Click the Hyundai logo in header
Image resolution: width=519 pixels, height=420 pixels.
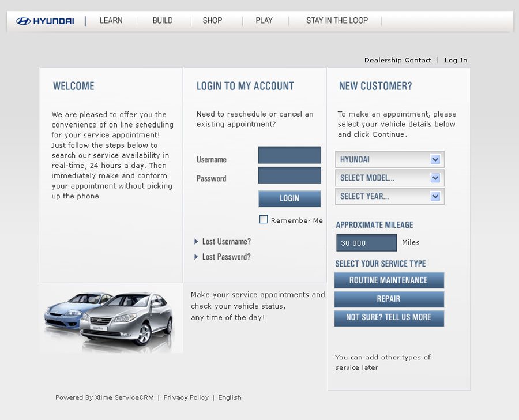[45, 21]
